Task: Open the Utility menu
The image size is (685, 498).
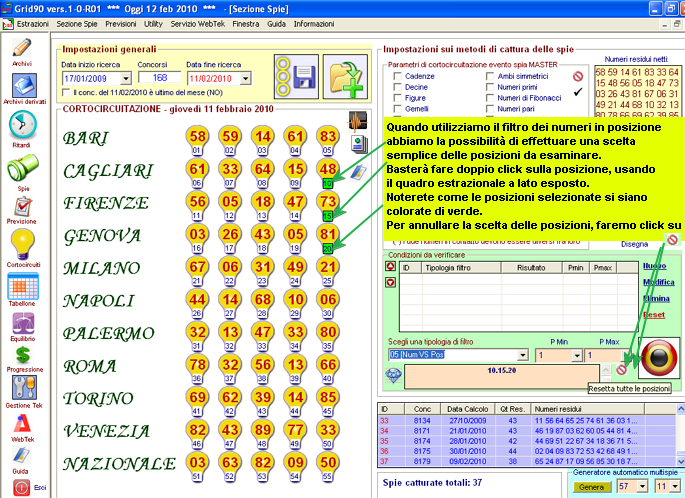Action: [x=153, y=24]
